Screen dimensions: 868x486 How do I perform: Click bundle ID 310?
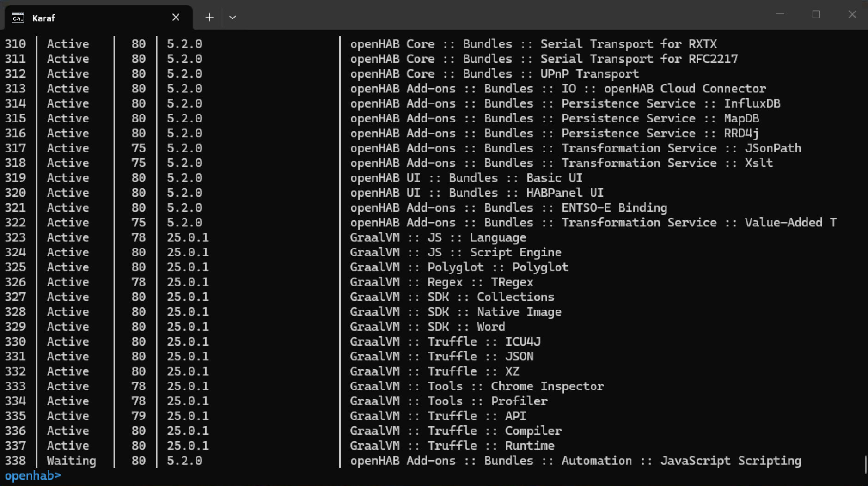coord(15,44)
